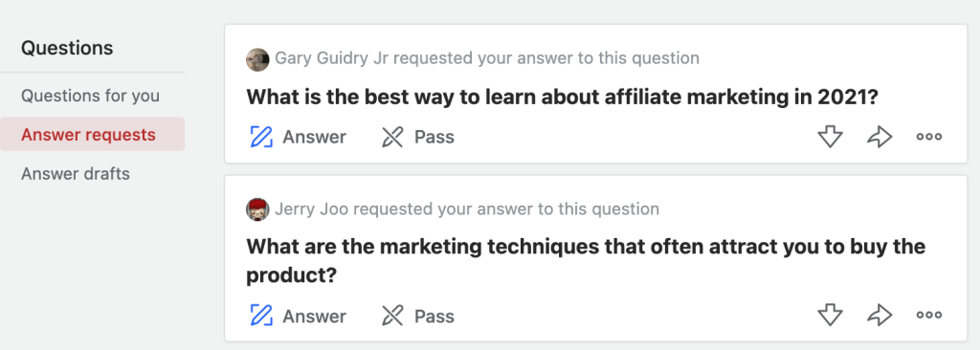Click Gary Guidry Jr's name link
This screenshot has height=350, width=980.
[x=332, y=58]
